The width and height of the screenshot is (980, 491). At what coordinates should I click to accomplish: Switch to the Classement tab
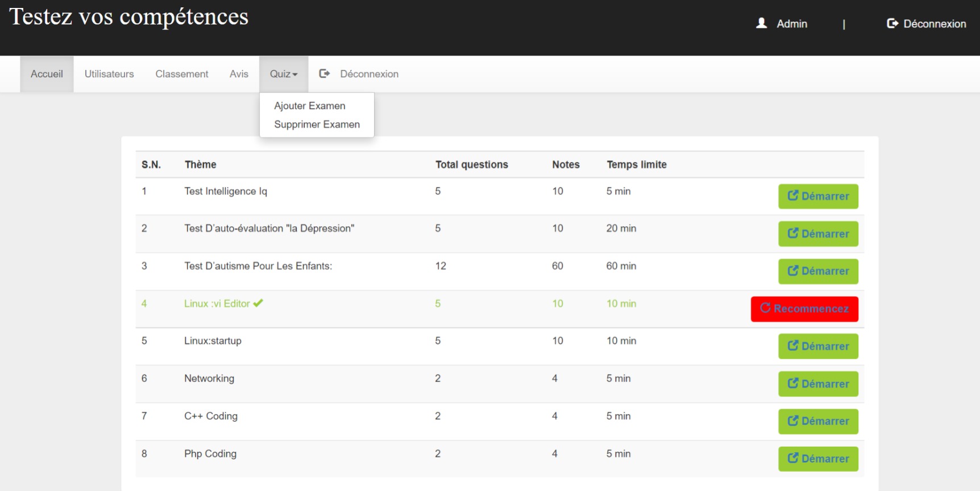[182, 74]
